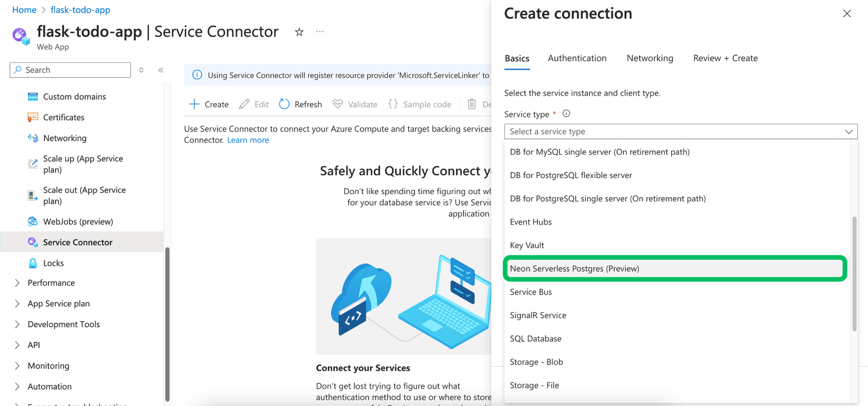Click the Learn more link
Screen dimensions: 868x406
tap(248, 140)
